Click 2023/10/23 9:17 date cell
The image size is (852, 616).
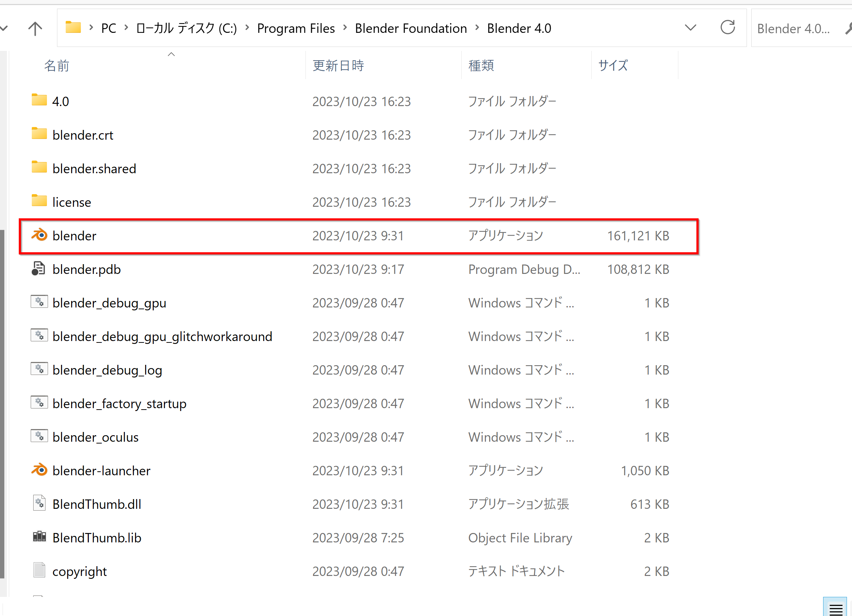click(x=358, y=269)
